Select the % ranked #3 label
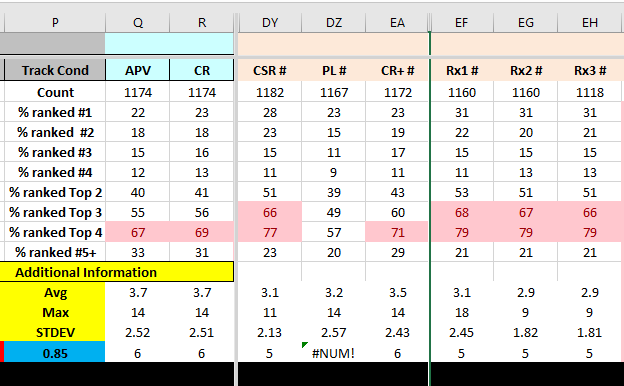 [55, 152]
